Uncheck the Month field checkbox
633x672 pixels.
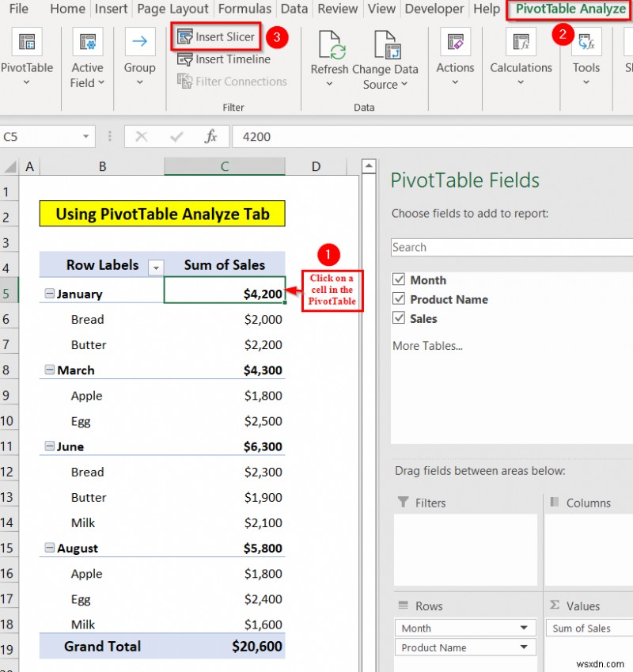pyautogui.click(x=398, y=279)
